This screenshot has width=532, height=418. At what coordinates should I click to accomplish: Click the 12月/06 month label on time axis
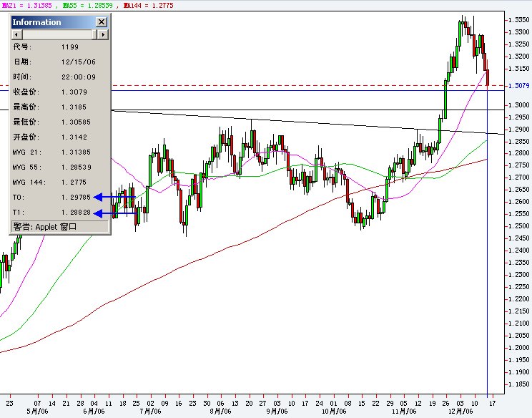pos(460,412)
